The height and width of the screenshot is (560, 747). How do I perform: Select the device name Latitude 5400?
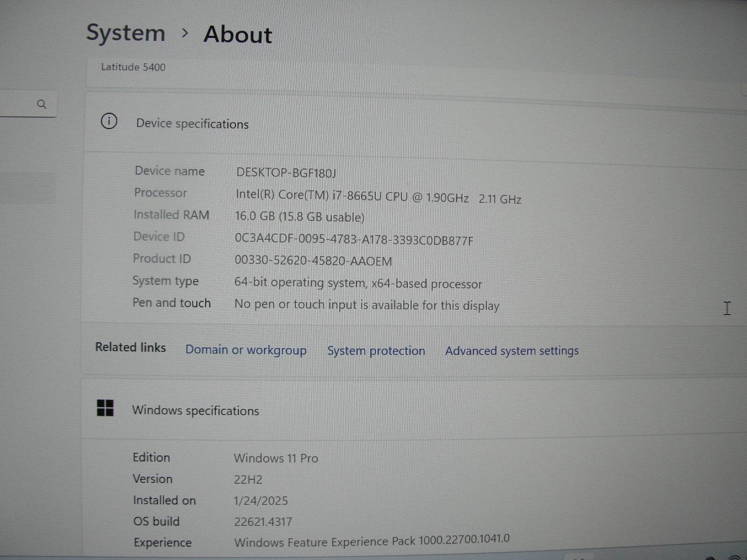[x=134, y=67]
